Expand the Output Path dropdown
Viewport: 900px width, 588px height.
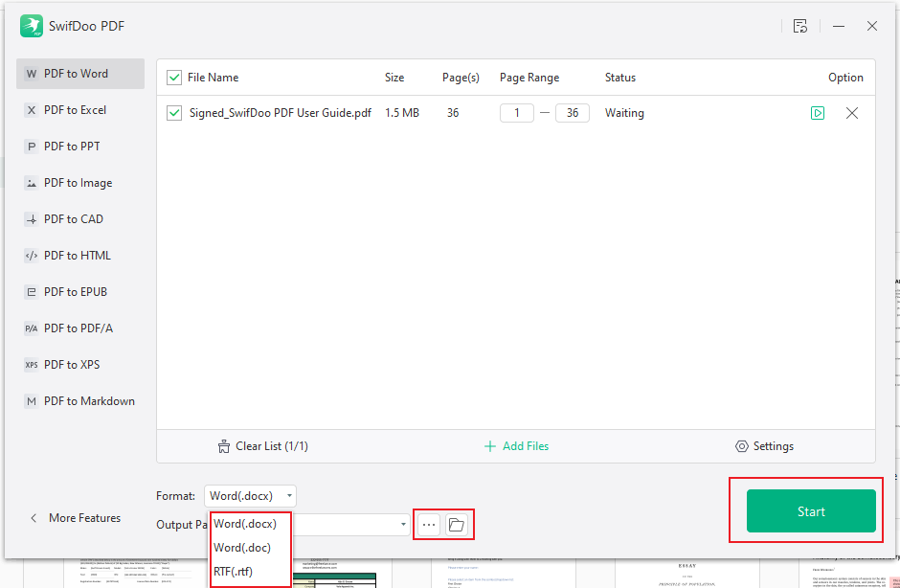point(403,524)
